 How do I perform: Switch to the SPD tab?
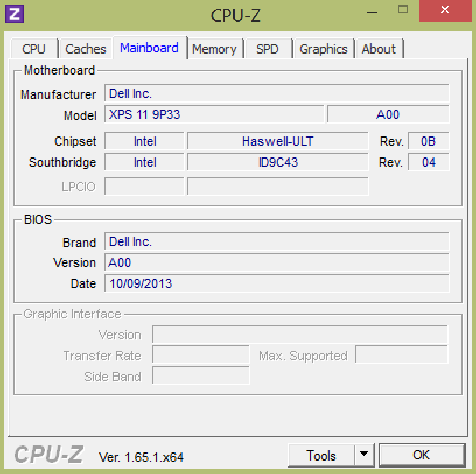pyautogui.click(x=268, y=48)
